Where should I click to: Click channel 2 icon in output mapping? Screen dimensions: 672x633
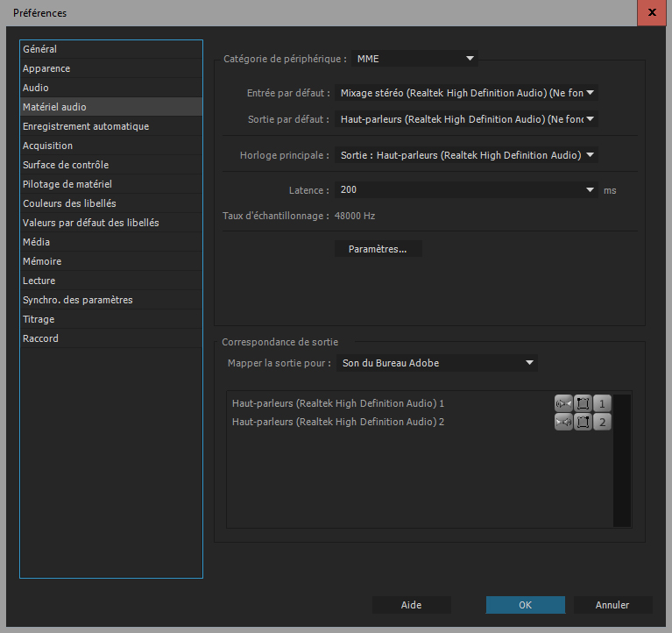tap(602, 423)
